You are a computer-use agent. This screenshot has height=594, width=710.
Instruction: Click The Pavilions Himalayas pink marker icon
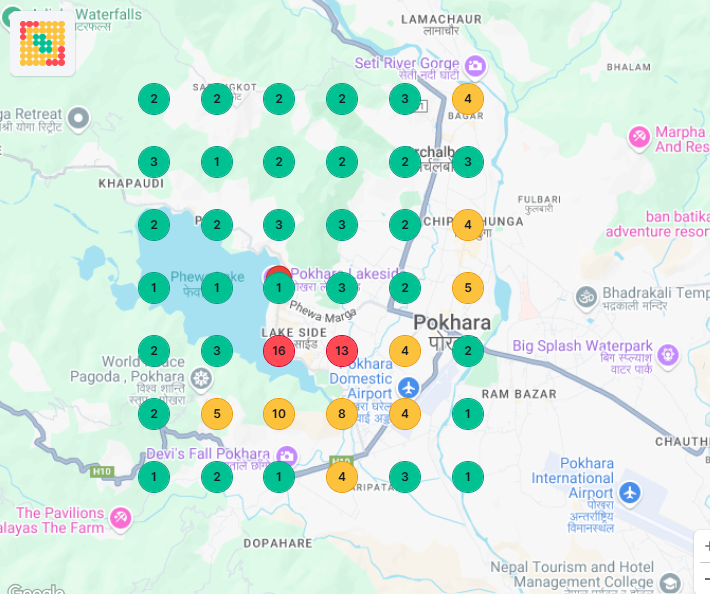point(120,518)
